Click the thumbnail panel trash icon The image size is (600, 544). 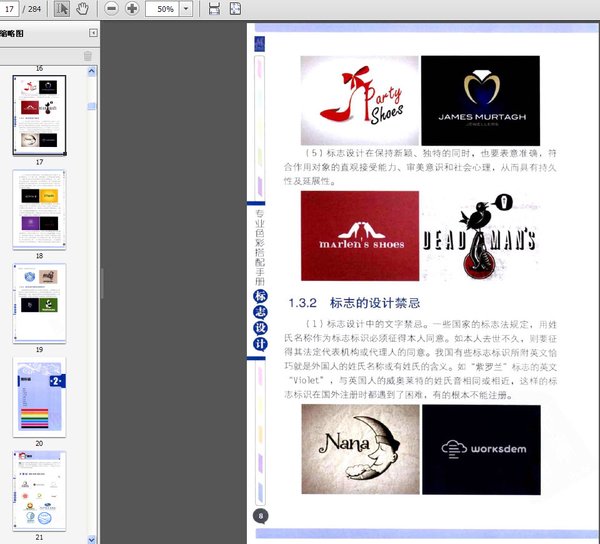[x=88, y=56]
